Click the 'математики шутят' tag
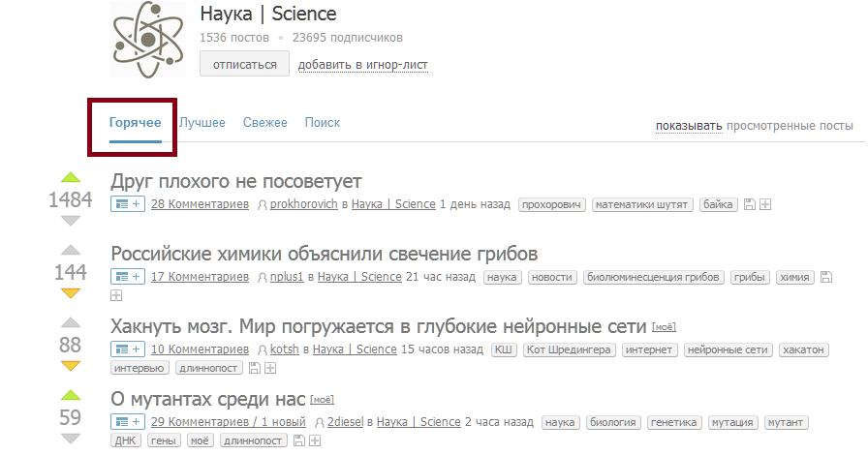The image size is (868, 455). click(642, 205)
